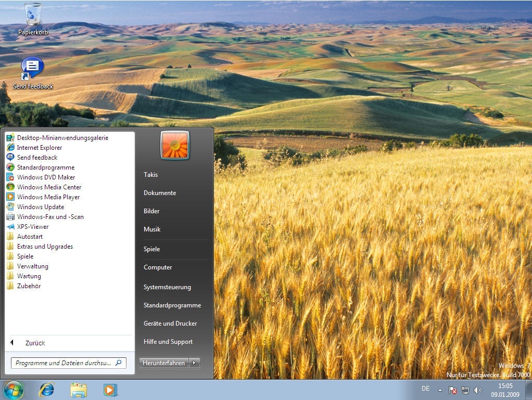Launch Windows Media Center
Viewport: 532px width, 400px height.
tap(49, 187)
